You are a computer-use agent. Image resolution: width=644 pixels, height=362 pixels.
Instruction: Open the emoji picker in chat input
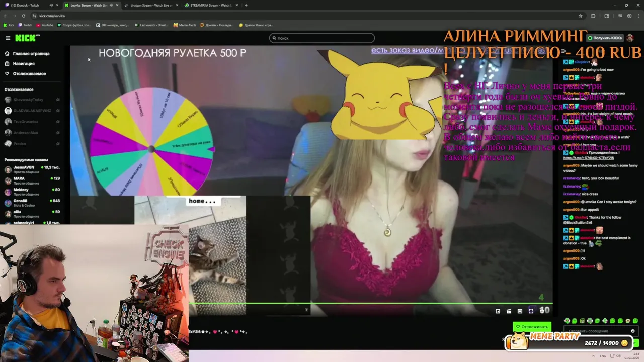[633, 331]
